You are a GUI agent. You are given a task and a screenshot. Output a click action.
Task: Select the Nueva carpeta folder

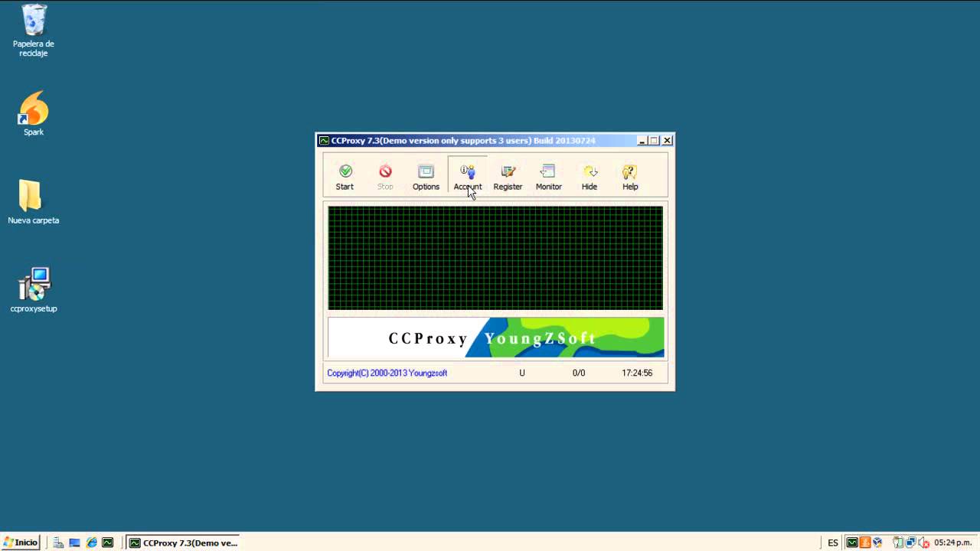click(34, 202)
